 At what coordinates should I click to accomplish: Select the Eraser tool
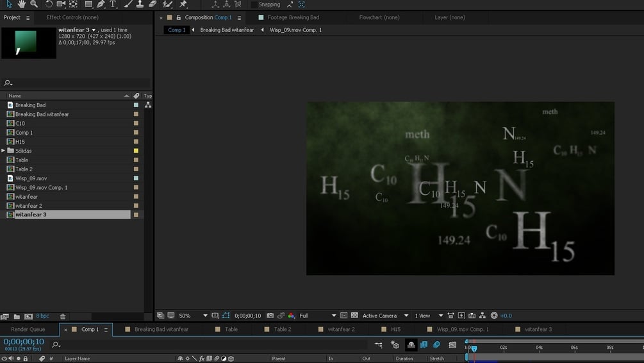click(153, 4)
